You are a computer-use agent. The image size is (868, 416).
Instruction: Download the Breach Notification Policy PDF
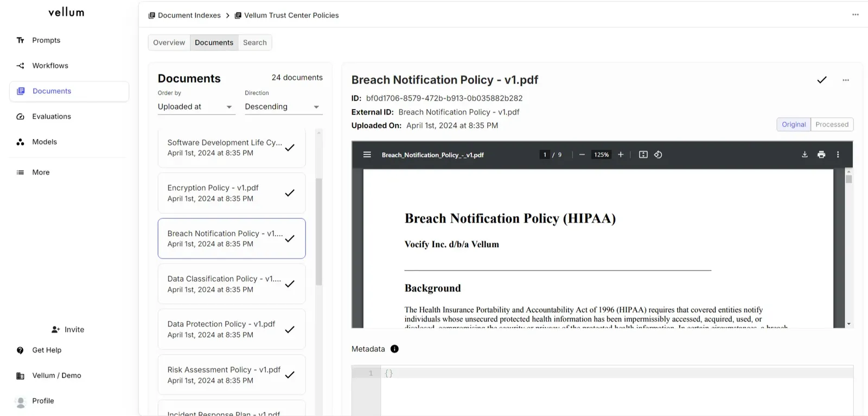805,155
